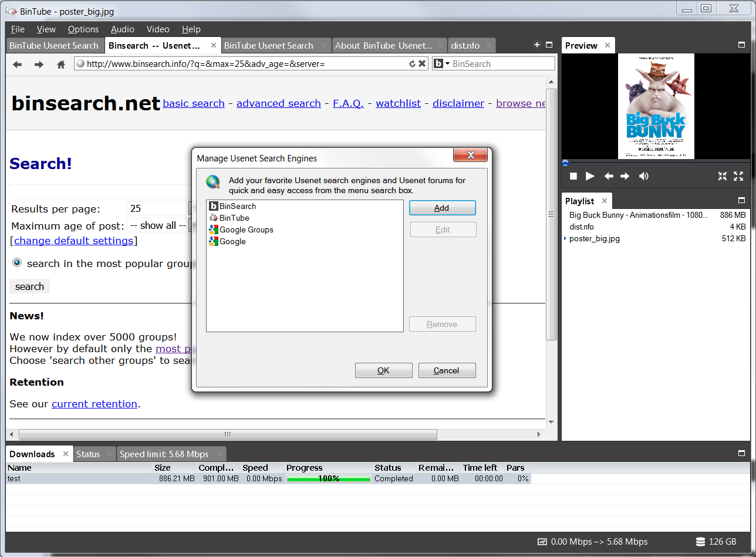This screenshot has height=557, width=756.
Task: Click the speed graph icon in status bar
Action: [x=542, y=542]
